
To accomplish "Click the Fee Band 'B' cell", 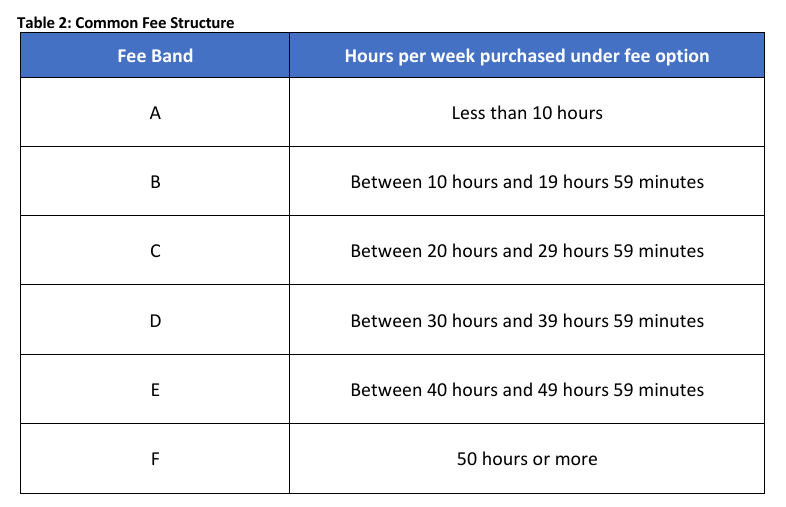I will click(155, 182).
